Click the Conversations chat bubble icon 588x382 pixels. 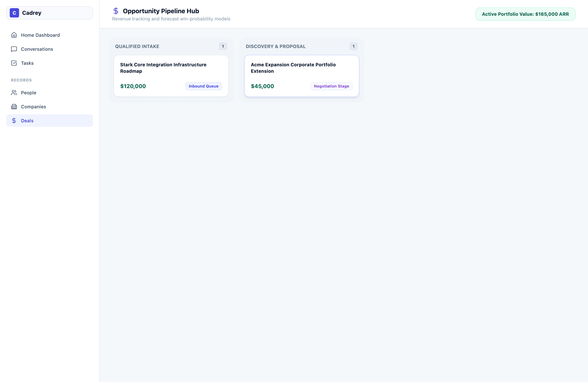pos(14,49)
